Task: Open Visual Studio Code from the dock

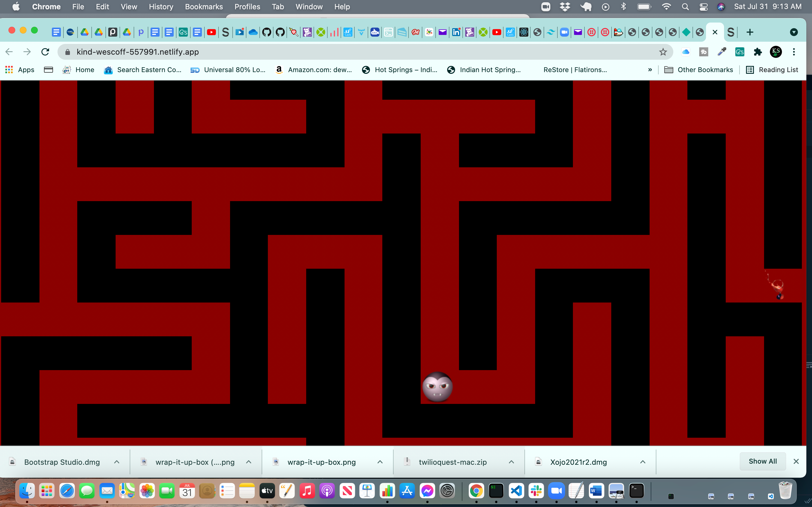Action: (516, 491)
